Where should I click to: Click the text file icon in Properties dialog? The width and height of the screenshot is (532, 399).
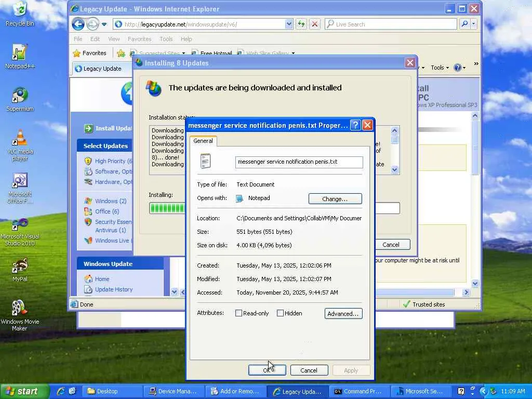[205, 161]
